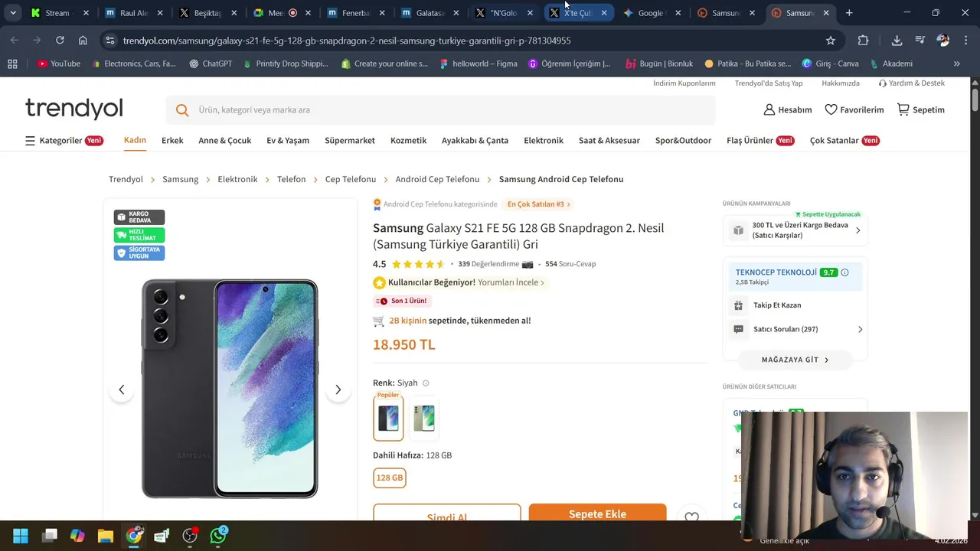Open Favorilerim heart icon in header
Screen dimensions: 980x551
(831, 109)
